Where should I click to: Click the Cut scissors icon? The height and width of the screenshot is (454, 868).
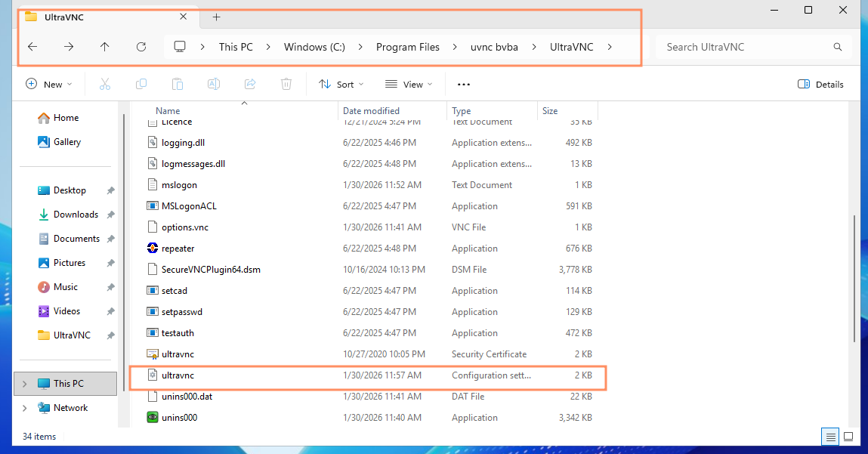click(105, 85)
